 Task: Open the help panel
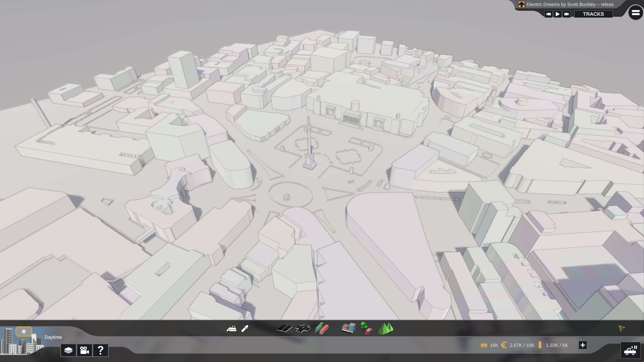[x=100, y=350]
